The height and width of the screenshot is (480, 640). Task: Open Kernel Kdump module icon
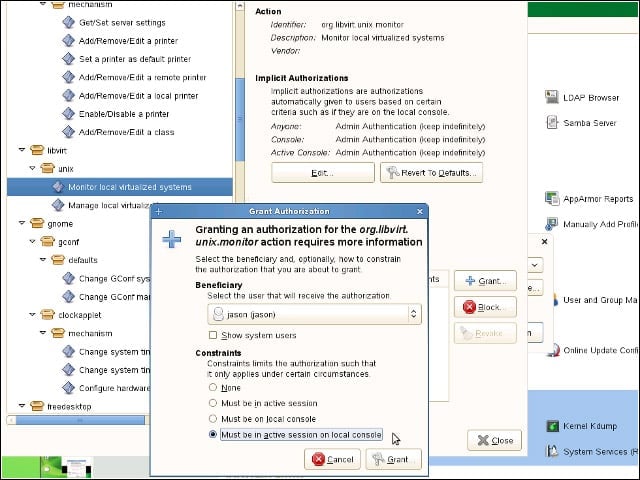tap(552, 426)
